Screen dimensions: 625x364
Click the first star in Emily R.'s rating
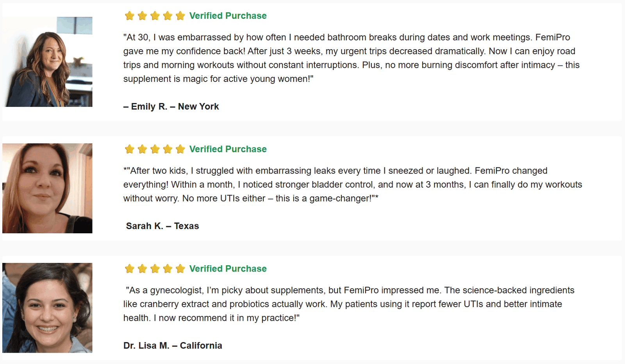pyautogui.click(x=129, y=16)
